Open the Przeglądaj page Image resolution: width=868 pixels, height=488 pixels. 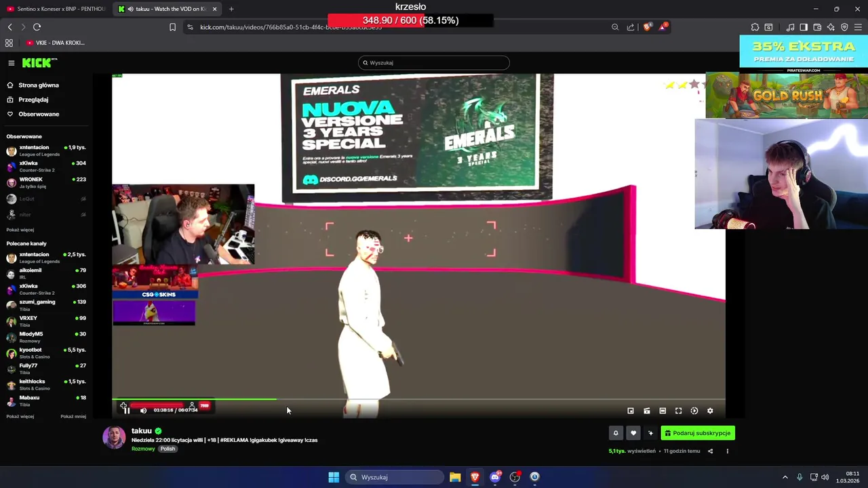point(28,100)
